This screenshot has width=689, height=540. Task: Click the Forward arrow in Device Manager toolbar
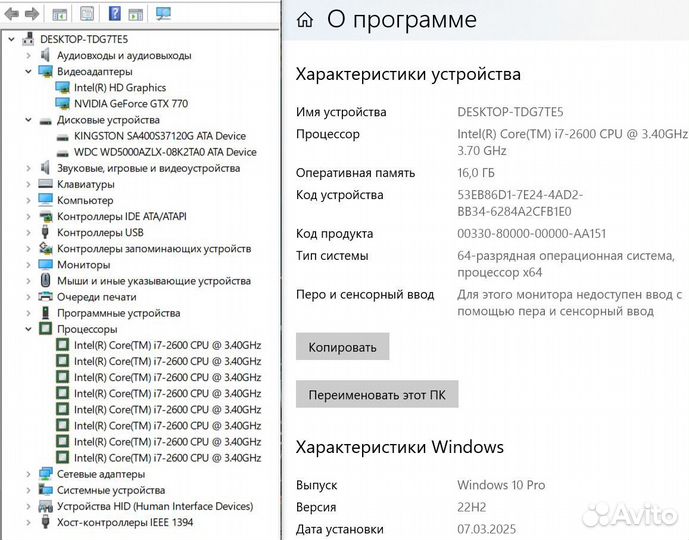(32, 14)
